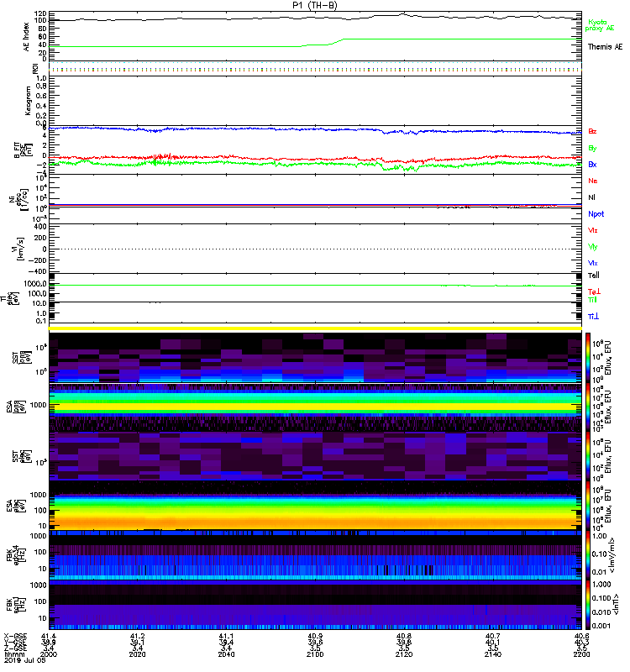Screen dimensions: 630x672
Task: Select the black Ni legend label
Action: 591,197
